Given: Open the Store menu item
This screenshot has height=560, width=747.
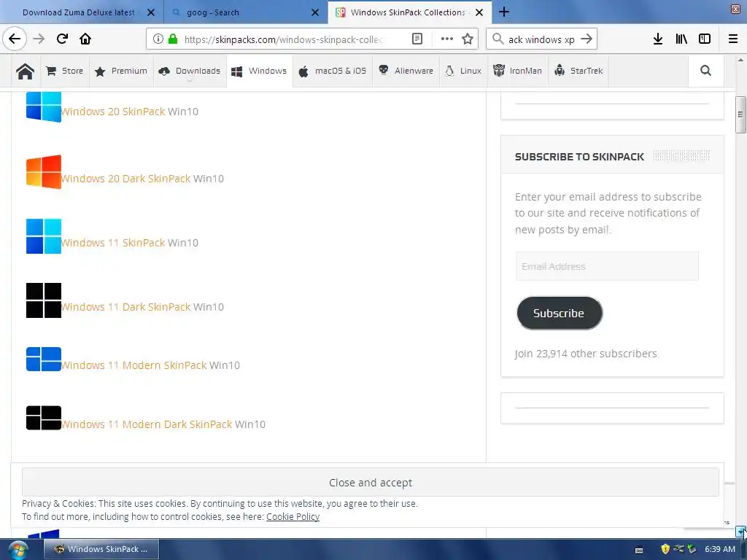Looking at the screenshot, I should 64,71.
